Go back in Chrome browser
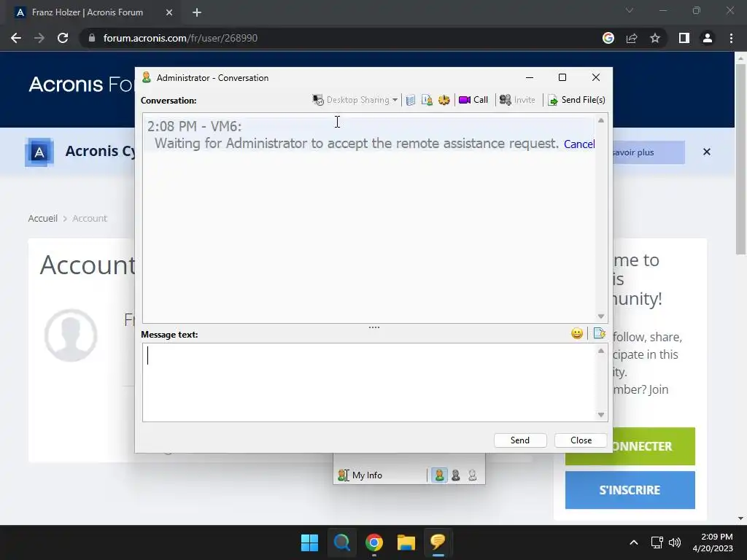The width and height of the screenshot is (747, 560). (16, 38)
